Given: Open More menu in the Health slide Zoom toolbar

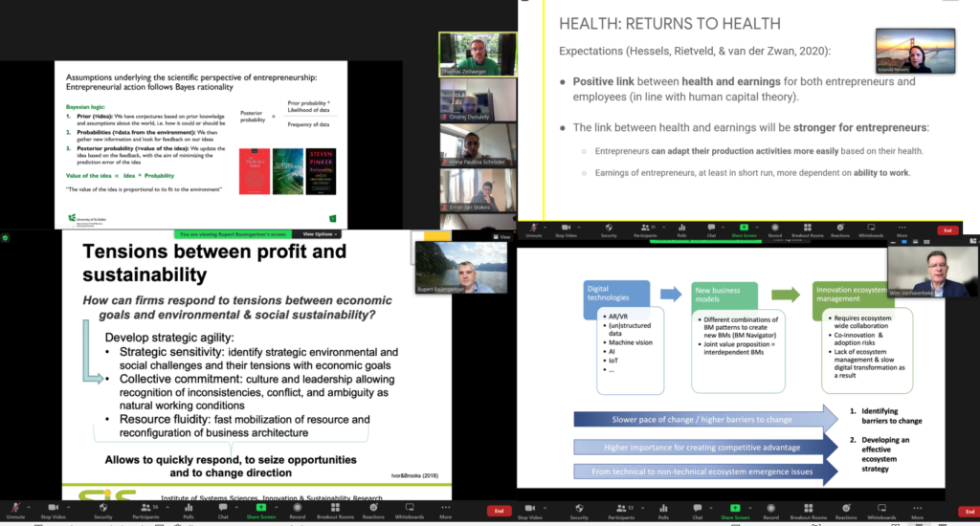Looking at the screenshot, I should pos(902,230).
